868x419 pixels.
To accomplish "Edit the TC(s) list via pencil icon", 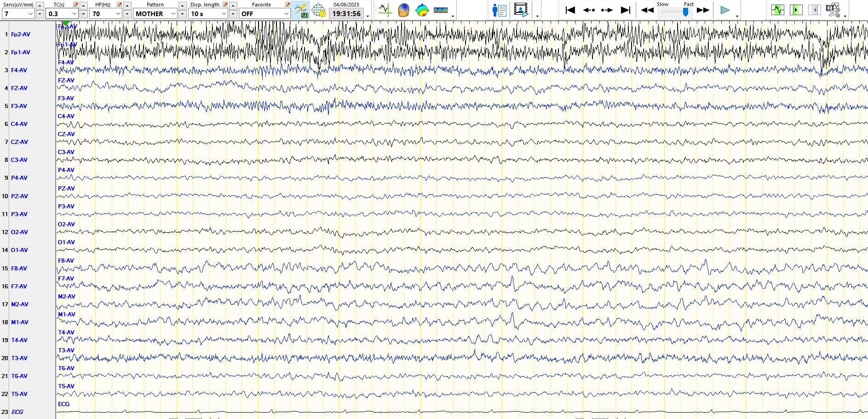I will click(76, 5).
